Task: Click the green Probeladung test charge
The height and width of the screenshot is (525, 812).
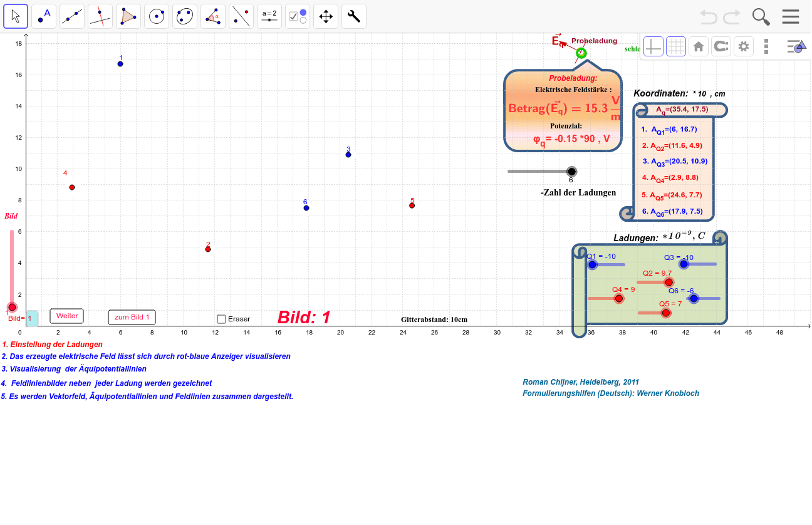Action: point(581,53)
